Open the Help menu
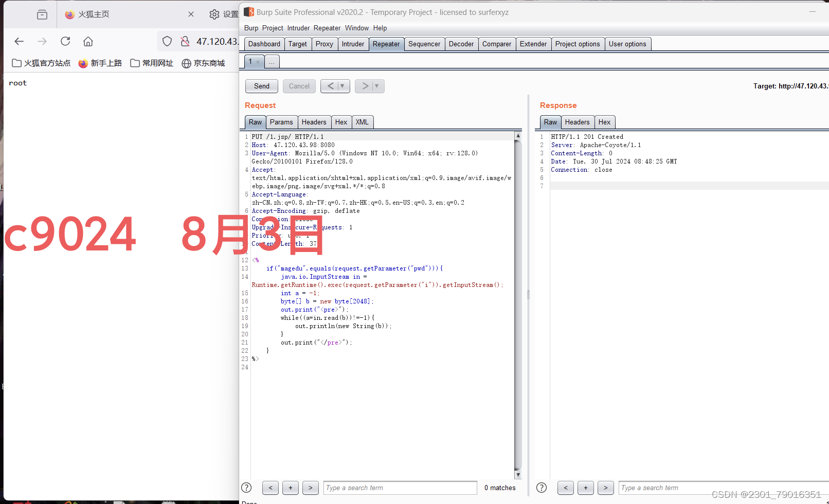 click(380, 28)
